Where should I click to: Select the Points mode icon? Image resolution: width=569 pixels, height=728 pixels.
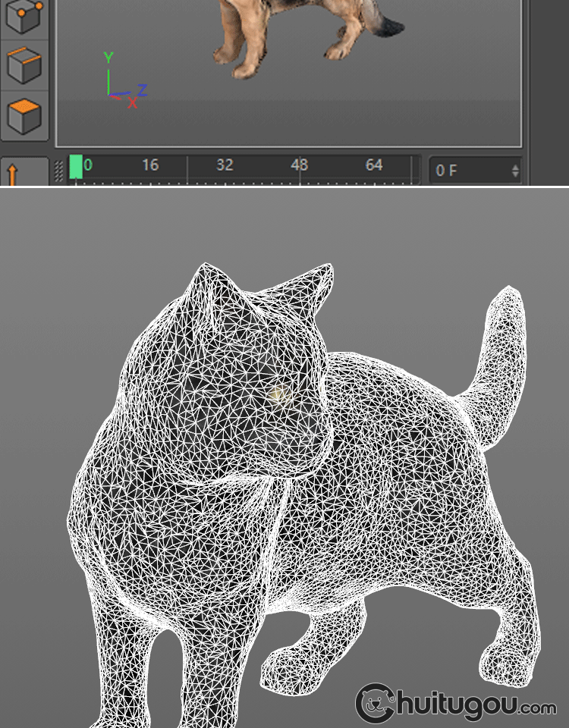(24, 18)
